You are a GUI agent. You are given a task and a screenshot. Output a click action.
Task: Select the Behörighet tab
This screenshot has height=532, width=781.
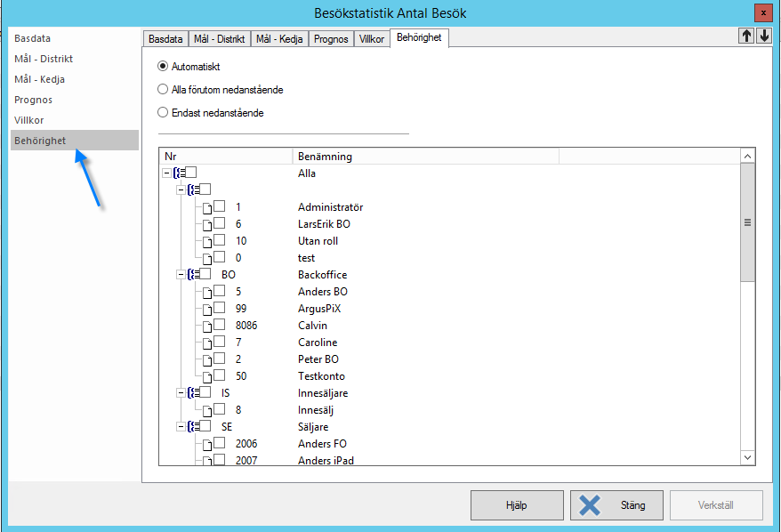point(419,38)
